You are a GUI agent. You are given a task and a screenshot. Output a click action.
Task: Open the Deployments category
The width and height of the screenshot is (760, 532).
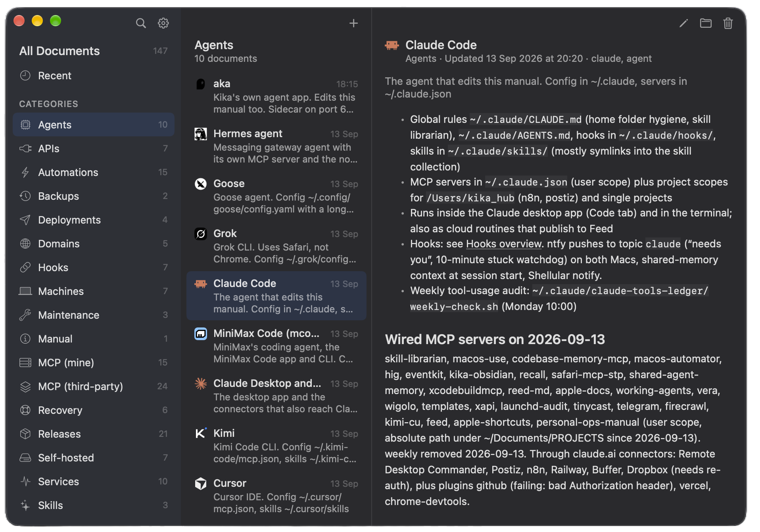click(94, 220)
